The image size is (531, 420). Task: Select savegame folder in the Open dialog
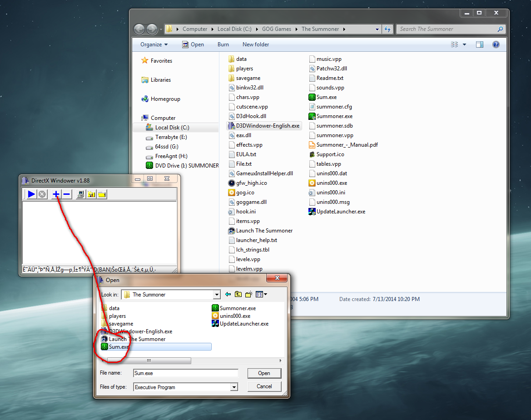click(x=117, y=324)
